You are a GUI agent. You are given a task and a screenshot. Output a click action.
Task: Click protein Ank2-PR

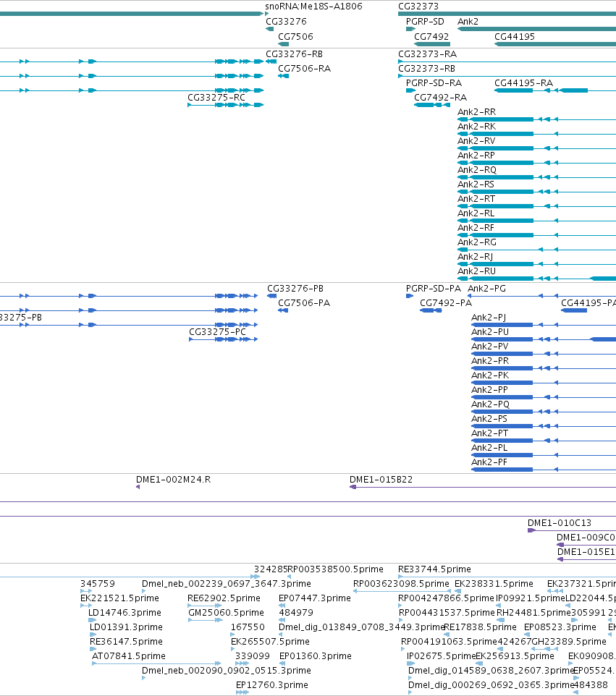point(490,361)
